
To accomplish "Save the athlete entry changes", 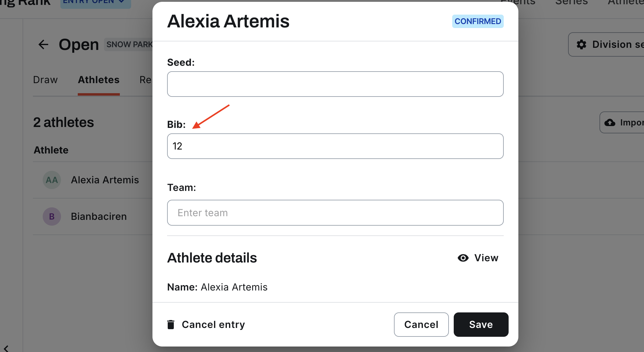I will pos(481,325).
